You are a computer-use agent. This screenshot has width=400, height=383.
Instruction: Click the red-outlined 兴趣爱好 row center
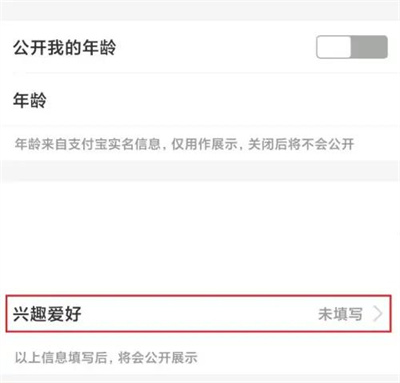pos(198,313)
